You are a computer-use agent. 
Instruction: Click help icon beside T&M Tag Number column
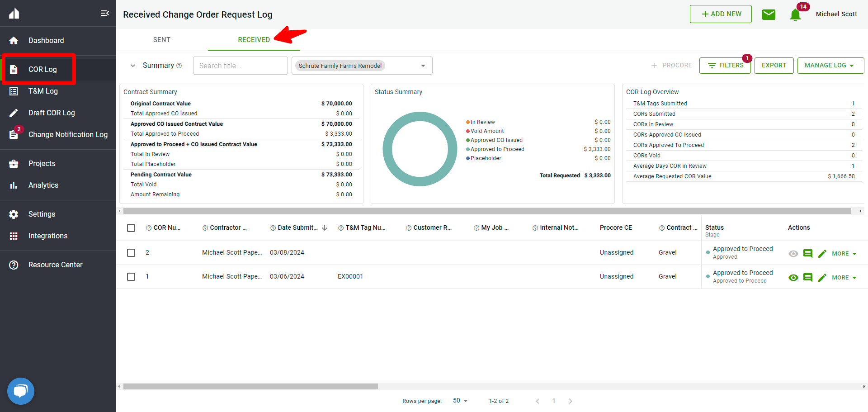coord(341,228)
